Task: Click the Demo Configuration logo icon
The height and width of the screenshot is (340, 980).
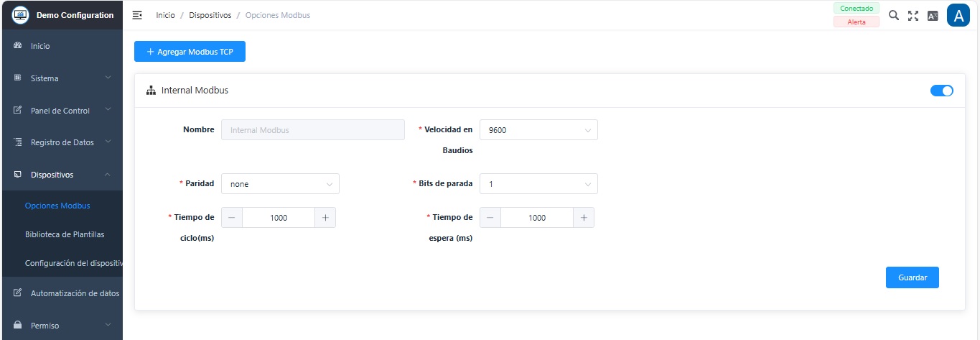Action: coord(21,15)
